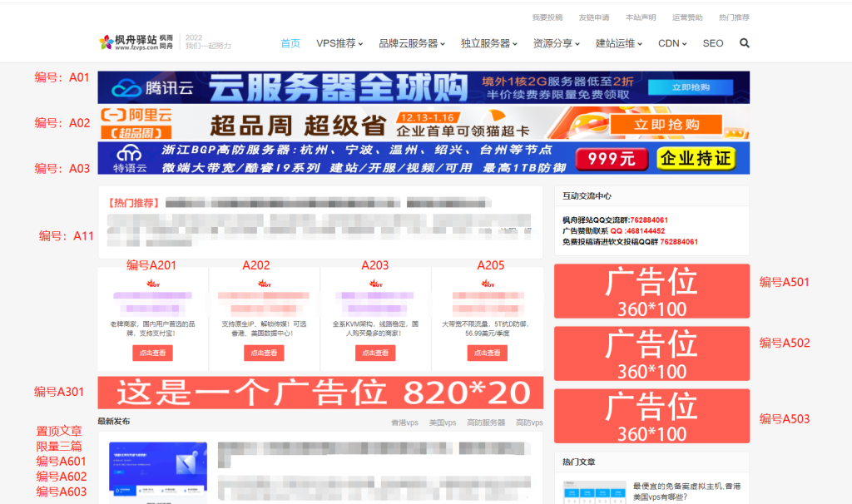Select the SEO navigation item
Viewport: 852px width, 504px height.
tap(713, 43)
